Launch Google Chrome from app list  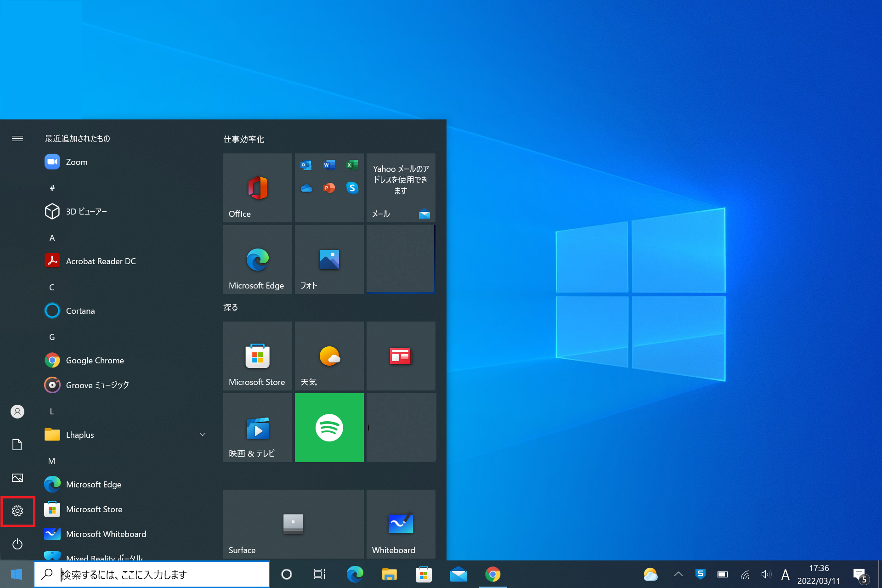(124, 360)
